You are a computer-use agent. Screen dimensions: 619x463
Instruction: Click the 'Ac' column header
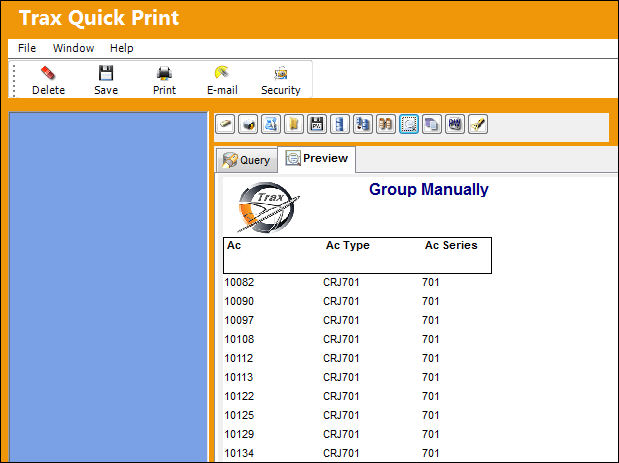tap(234, 246)
